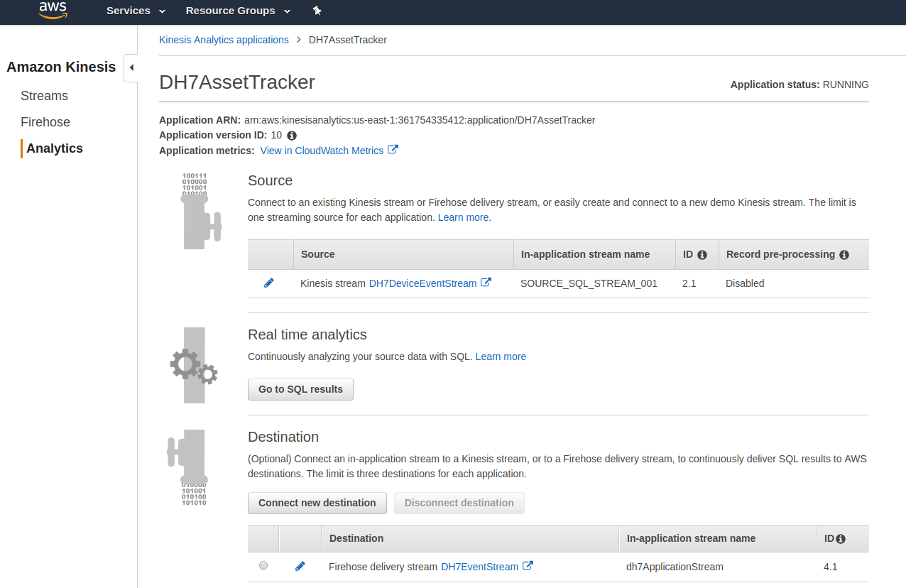
Task: Click external link icon next to DH7DeviceEventStream
Action: tap(486, 282)
